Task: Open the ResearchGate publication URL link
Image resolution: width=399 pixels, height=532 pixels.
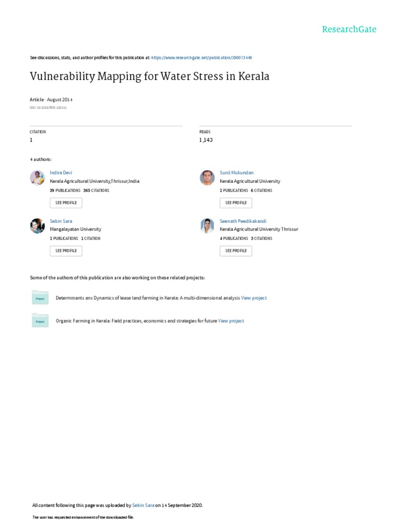Action: point(203,58)
